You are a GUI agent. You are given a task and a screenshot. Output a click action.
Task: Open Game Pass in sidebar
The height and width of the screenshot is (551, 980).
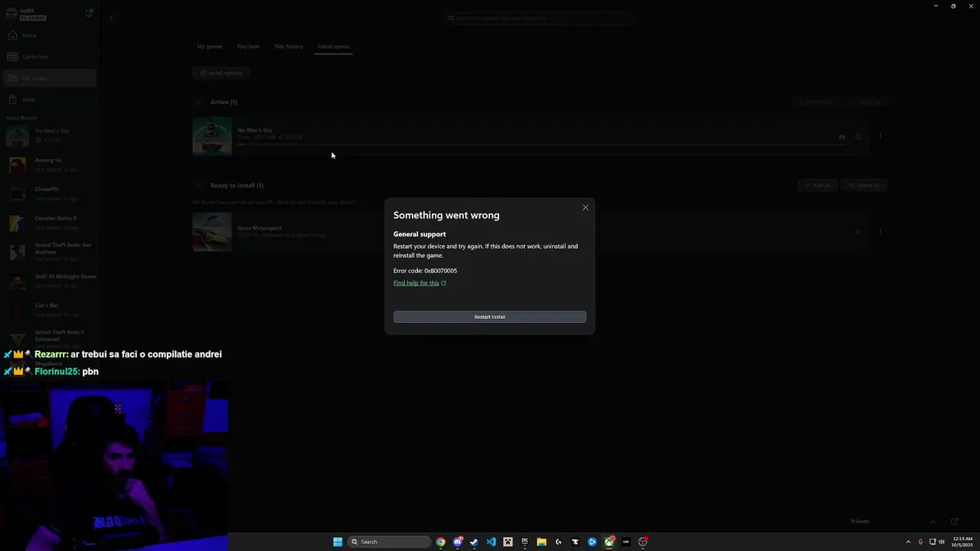(49, 57)
